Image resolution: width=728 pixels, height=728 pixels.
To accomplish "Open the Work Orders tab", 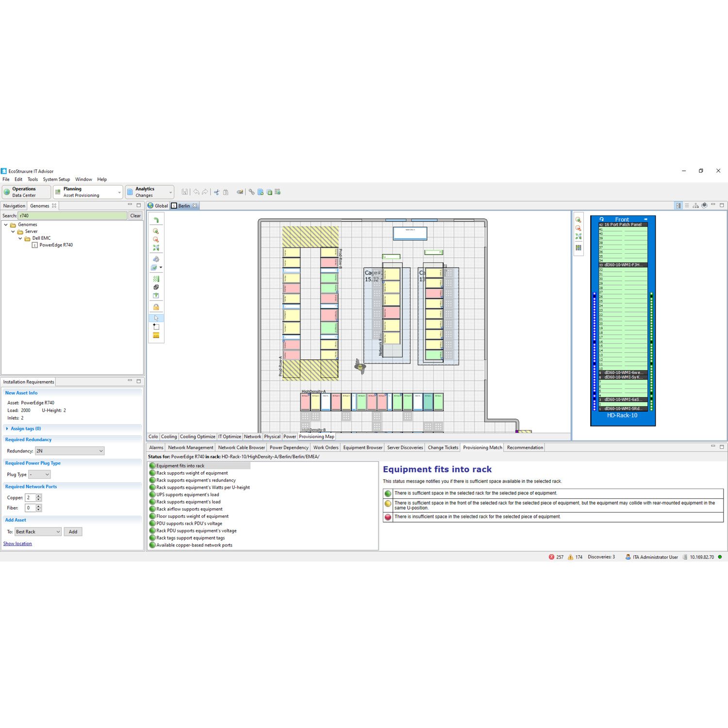I will [326, 447].
